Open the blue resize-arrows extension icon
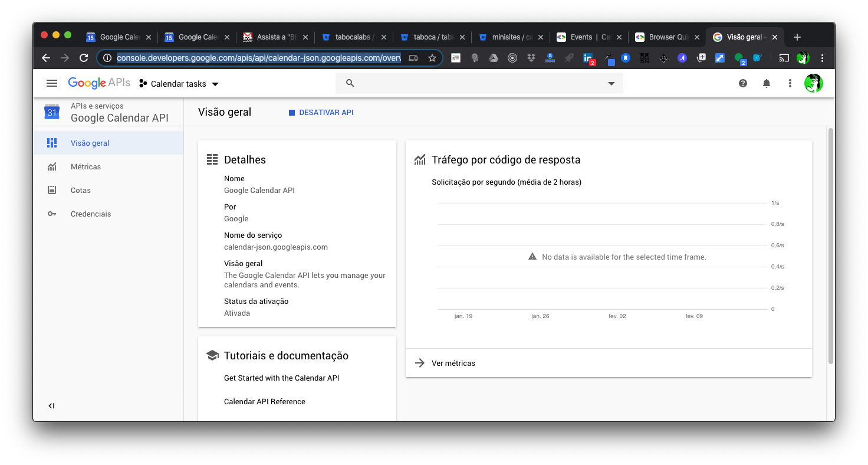The height and width of the screenshot is (465, 868). (720, 58)
